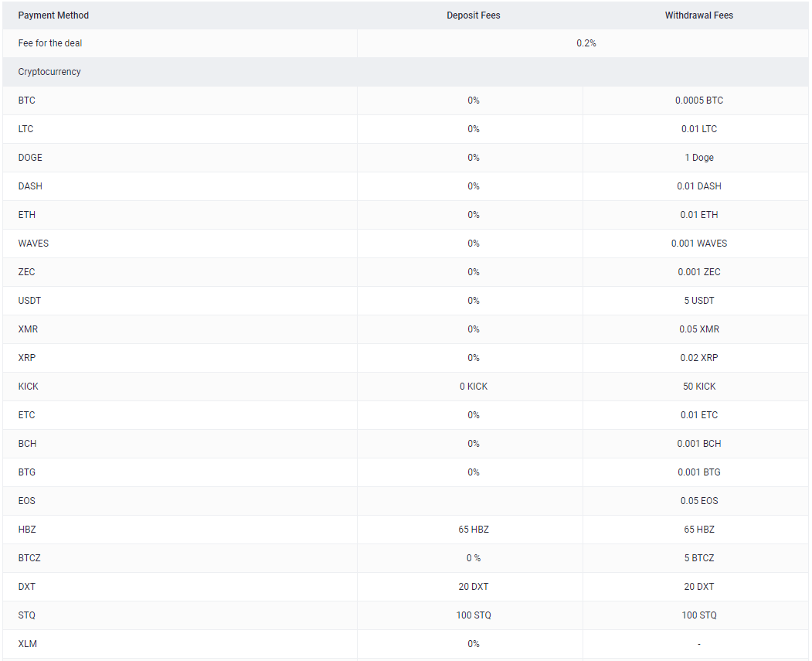This screenshot has height=661, width=812.
Task: Click the 65 HBZ deposit fee cell
Action: pyautogui.click(x=473, y=530)
